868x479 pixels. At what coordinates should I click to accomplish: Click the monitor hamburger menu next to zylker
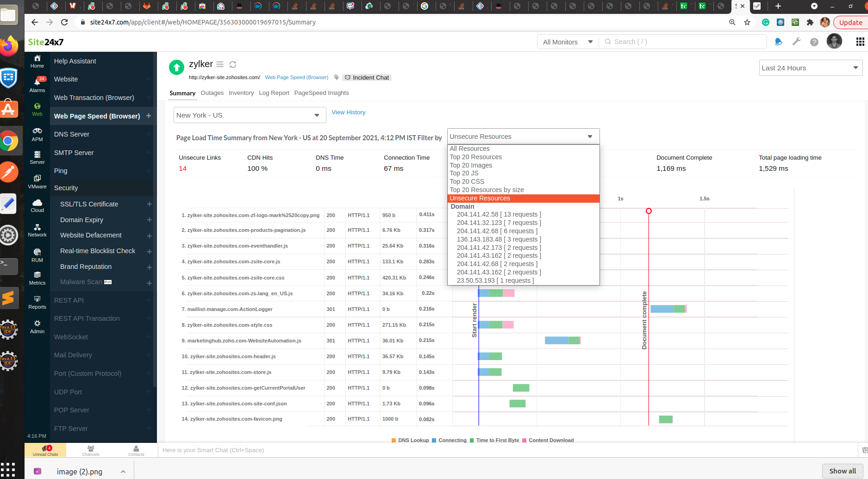[220, 64]
